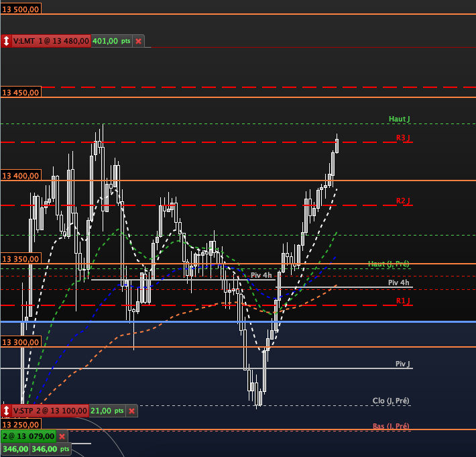476x457 pixels.
Task: Close the 2 @ 13 079,00 position
Action: [x=62, y=436]
